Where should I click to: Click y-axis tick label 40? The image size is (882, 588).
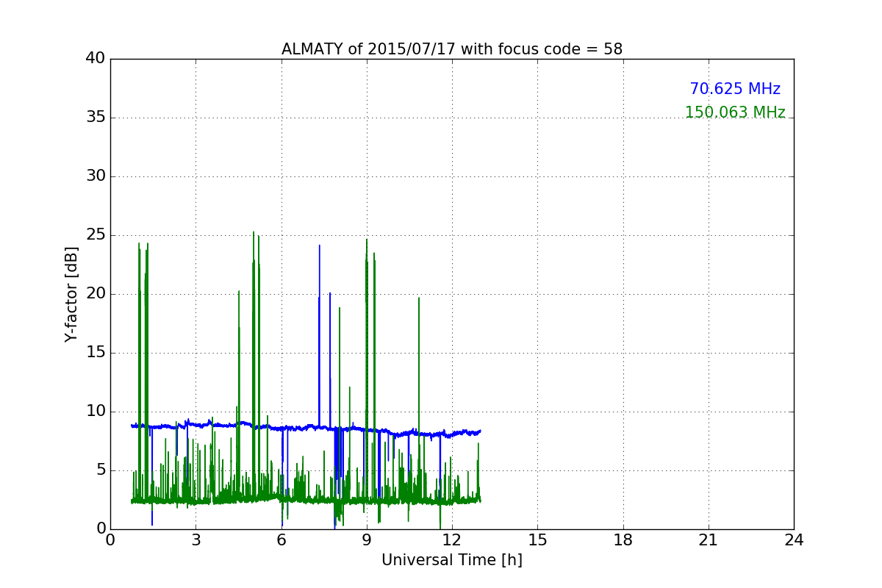point(96,59)
